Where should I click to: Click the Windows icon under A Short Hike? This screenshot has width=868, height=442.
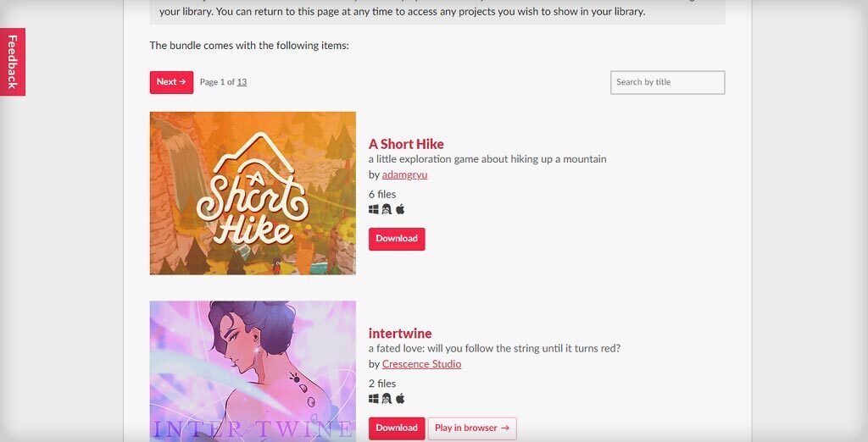[374, 209]
